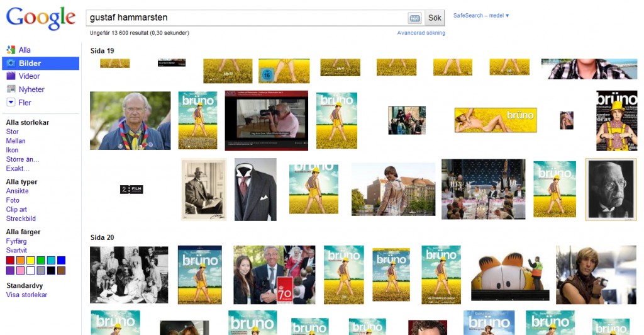The image size is (644, 335).
Task: Open the sepia portrait of seated man
Action: point(204,190)
